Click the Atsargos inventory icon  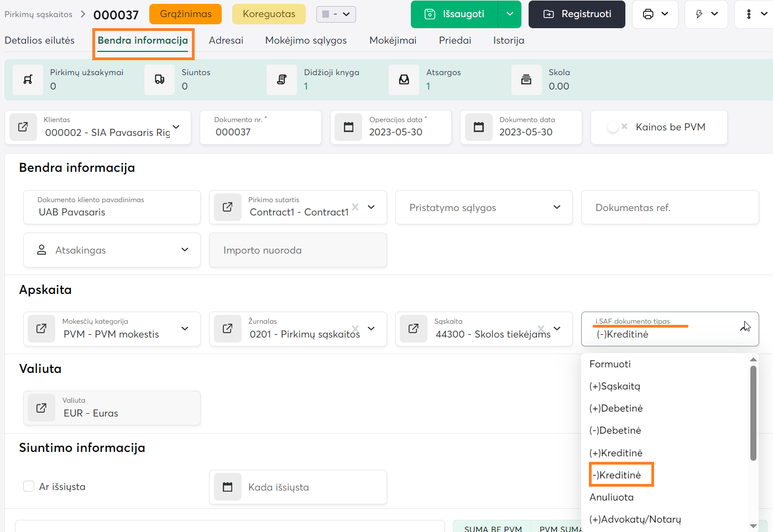coord(404,80)
